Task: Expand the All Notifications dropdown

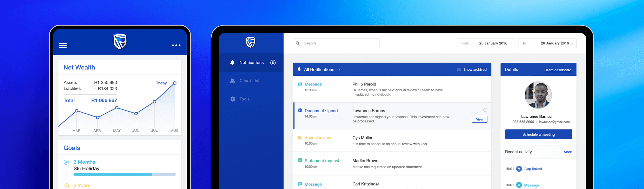Action: click(339, 70)
